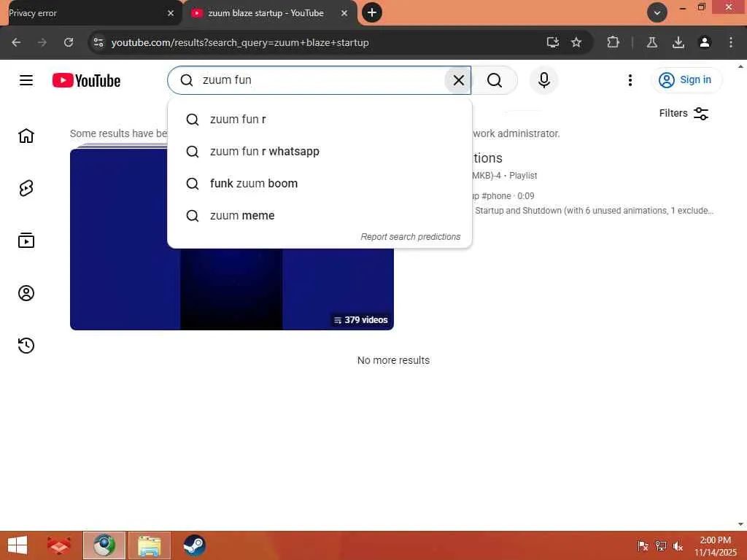Open the Chromium browser taskbar icon
This screenshot has width=747, height=560.
[x=104, y=545]
